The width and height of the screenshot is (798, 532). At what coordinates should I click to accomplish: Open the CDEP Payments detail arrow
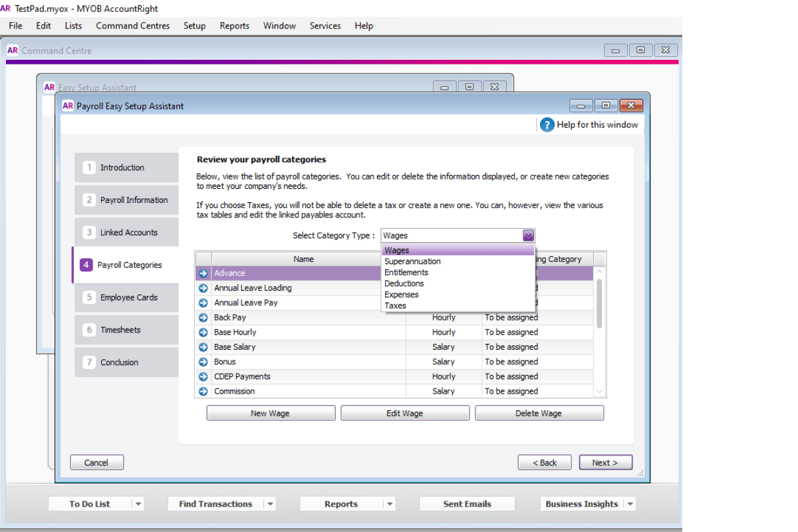pyautogui.click(x=203, y=376)
